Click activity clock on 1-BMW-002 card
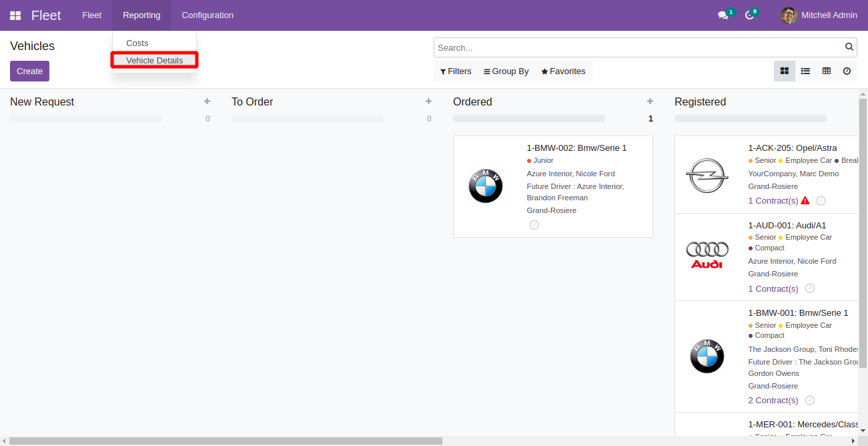This screenshot has width=868, height=446. (534, 225)
